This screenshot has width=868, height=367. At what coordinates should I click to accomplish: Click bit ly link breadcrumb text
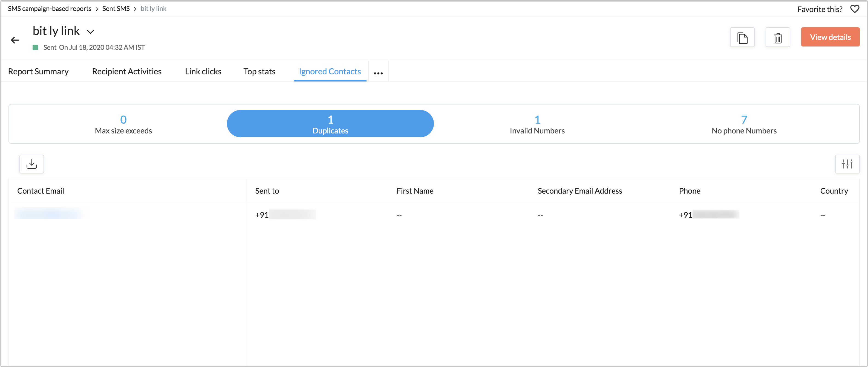click(154, 9)
